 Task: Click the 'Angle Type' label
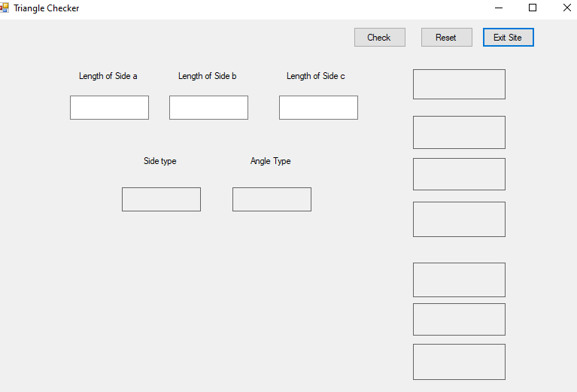click(x=271, y=161)
